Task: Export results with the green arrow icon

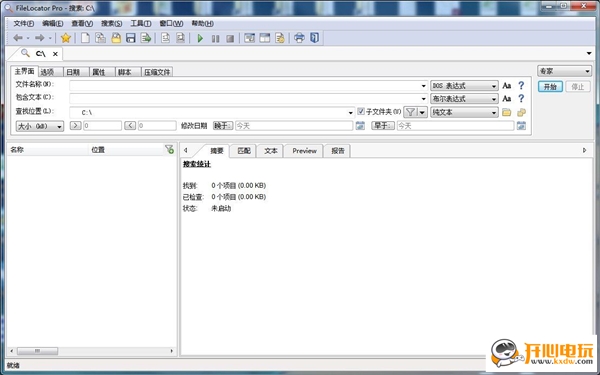Action: [x=146, y=38]
